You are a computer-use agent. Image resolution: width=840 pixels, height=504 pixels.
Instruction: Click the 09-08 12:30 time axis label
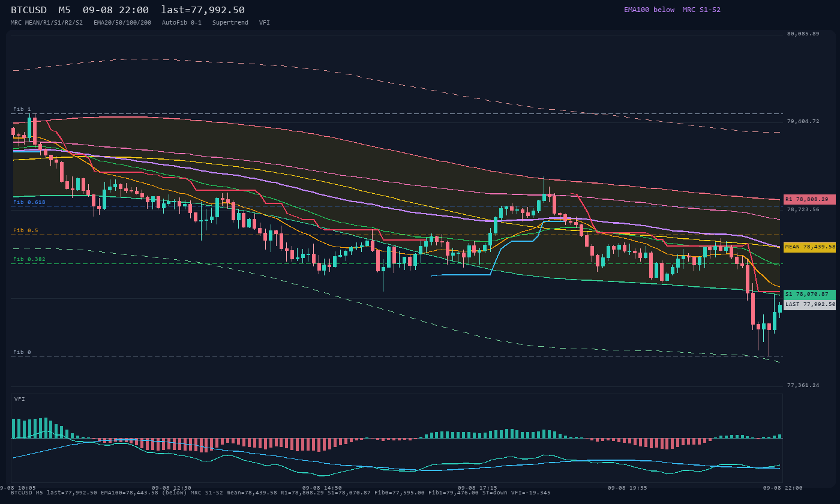172,488
